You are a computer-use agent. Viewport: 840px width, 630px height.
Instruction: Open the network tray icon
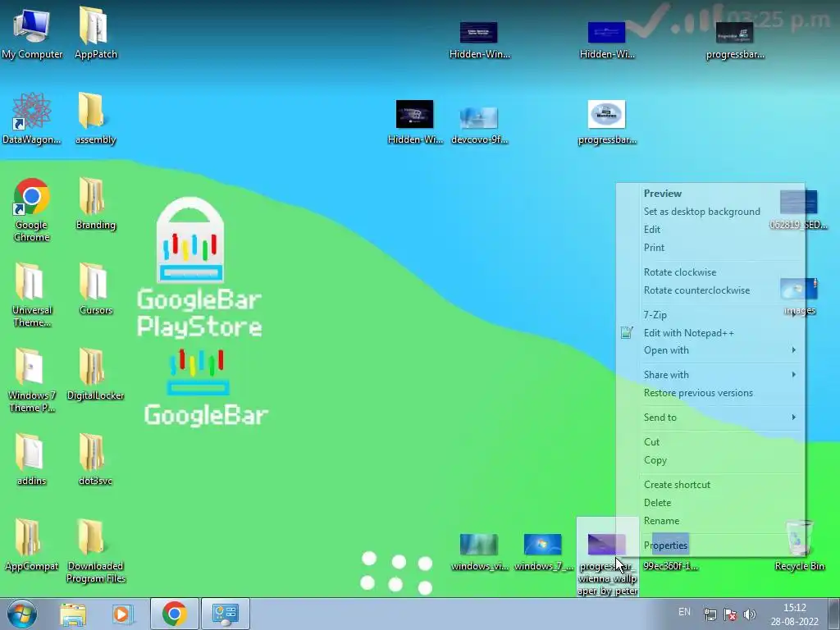pyautogui.click(x=710, y=614)
